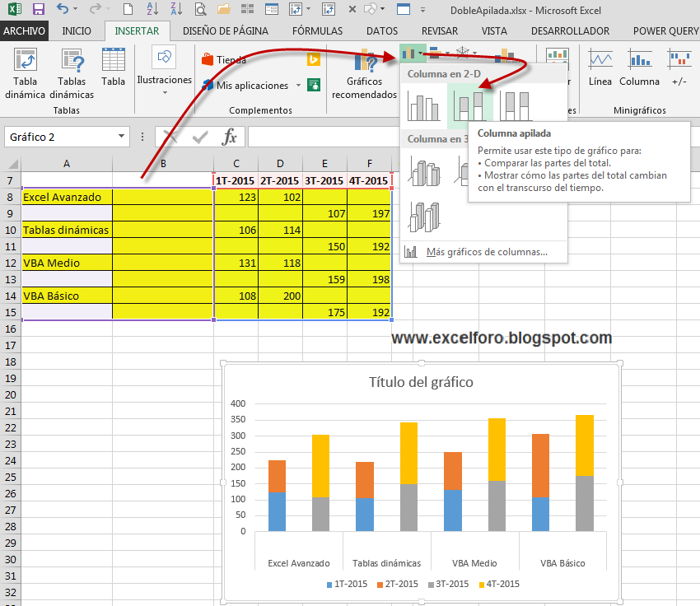The width and height of the screenshot is (700, 606).
Task: Click the Form icon in quick access toolbar
Action: click(x=271, y=9)
